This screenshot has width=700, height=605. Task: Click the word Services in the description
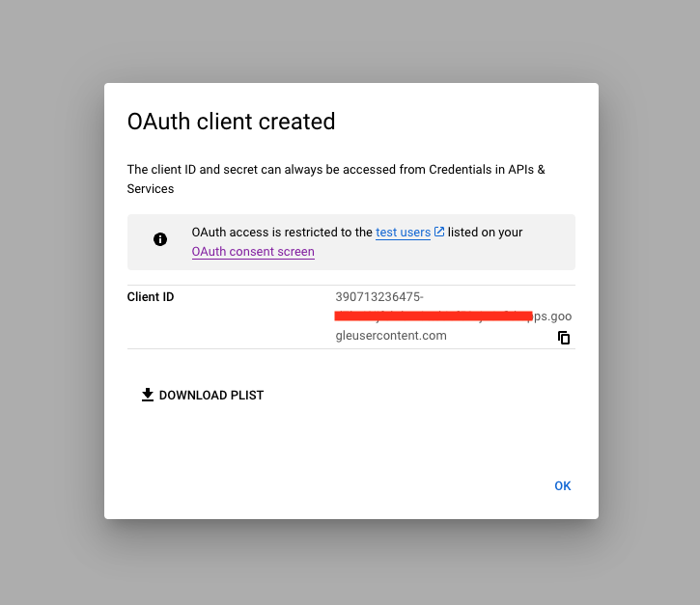click(151, 189)
